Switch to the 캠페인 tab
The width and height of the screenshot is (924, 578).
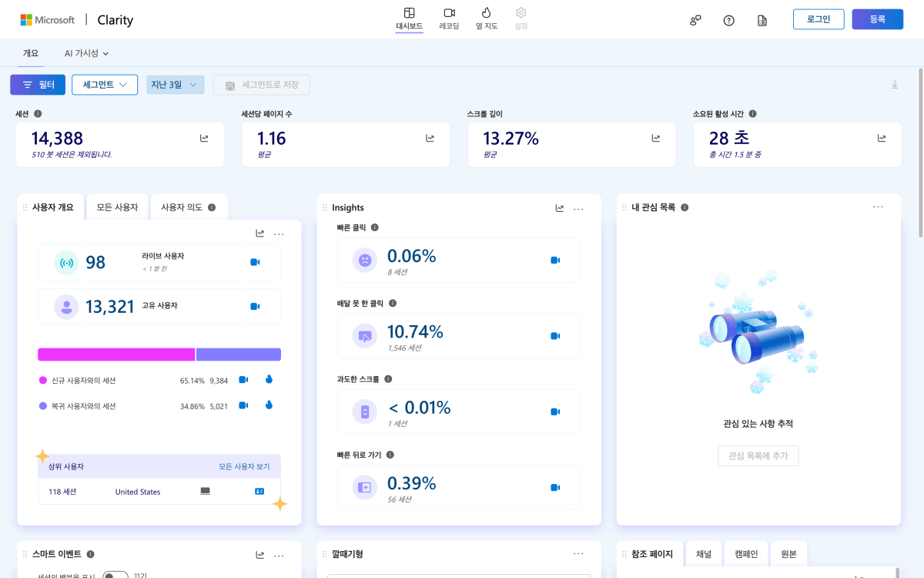pyautogui.click(x=746, y=554)
